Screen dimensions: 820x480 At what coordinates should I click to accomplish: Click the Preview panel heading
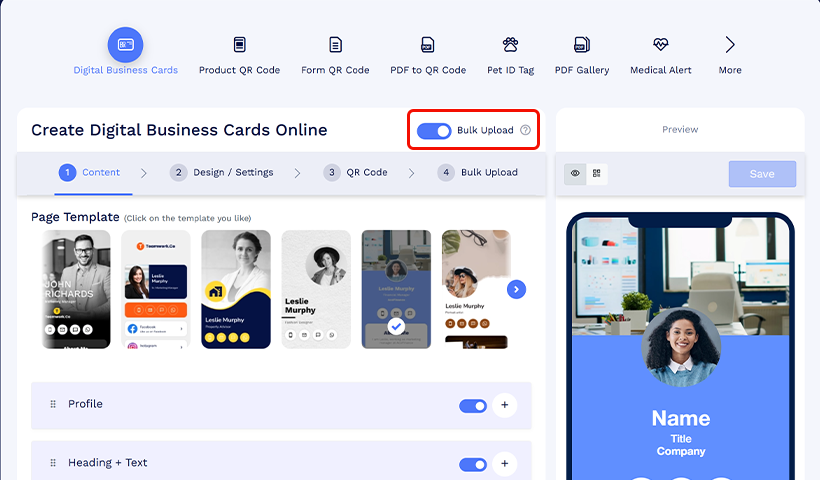(x=680, y=130)
